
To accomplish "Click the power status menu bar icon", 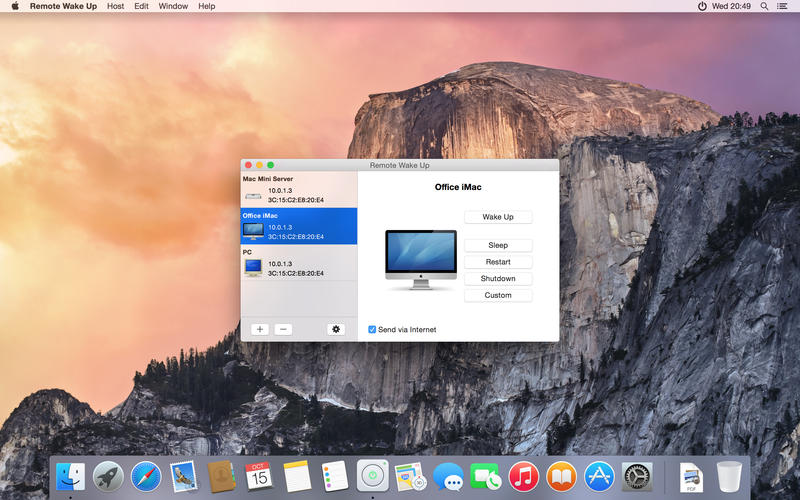I will click(702, 6).
